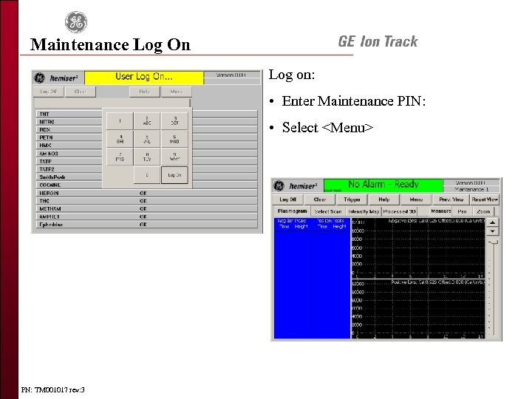
Task: Select the THC row
Action: 146,201
